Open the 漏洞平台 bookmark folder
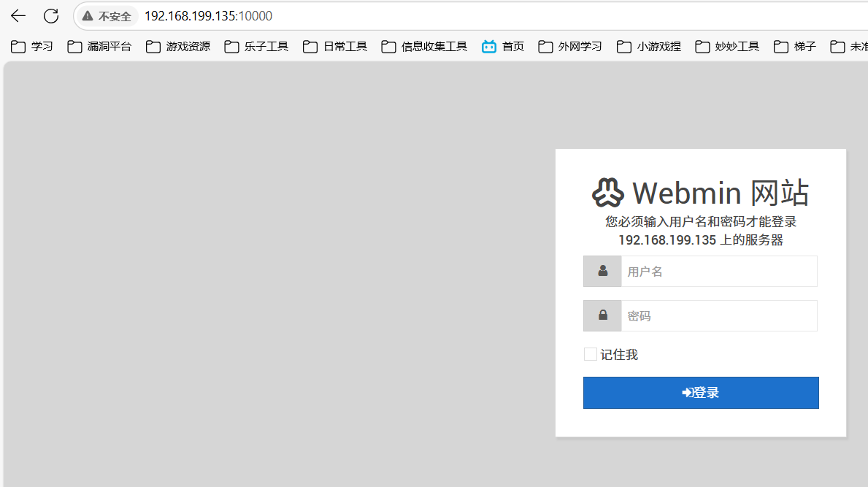The height and width of the screenshot is (487, 868). (99, 47)
